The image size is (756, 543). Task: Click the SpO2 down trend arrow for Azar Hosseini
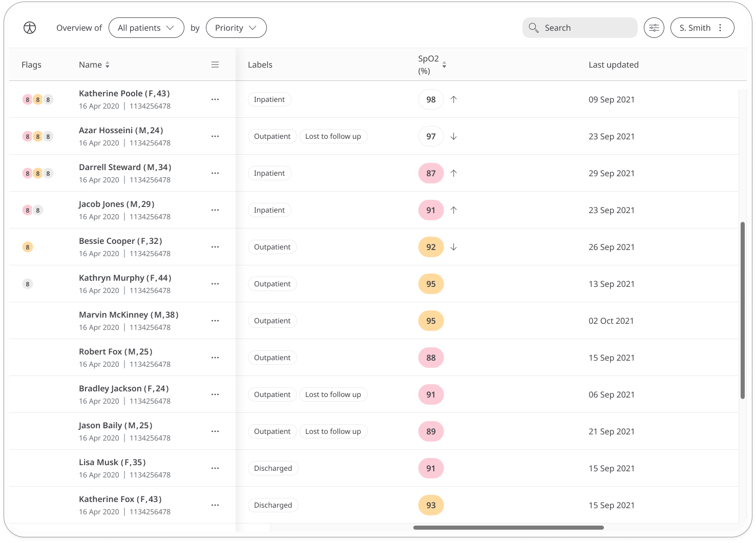coord(454,136)
